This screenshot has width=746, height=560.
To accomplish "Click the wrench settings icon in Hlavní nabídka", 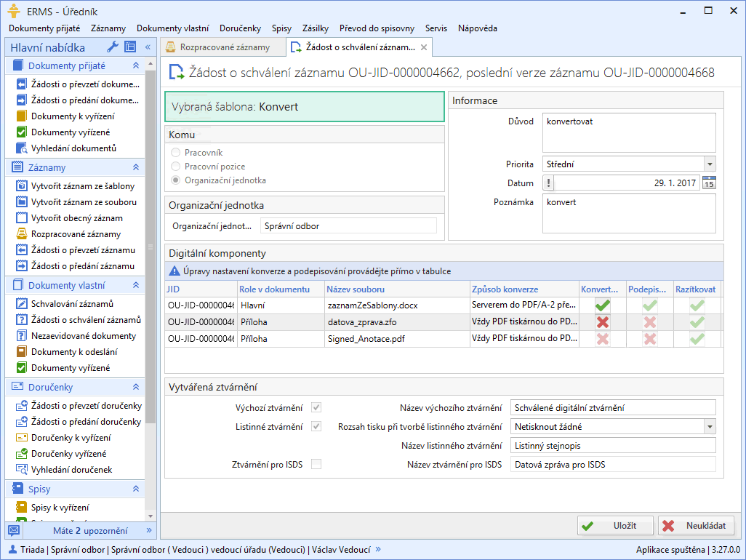I will (112, 47).
